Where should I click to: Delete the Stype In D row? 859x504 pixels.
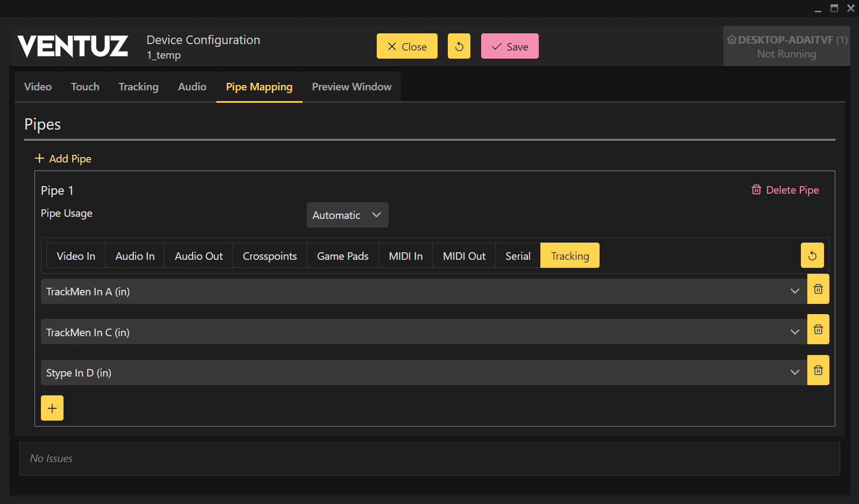pyautogui.click(x=818, y=371)
